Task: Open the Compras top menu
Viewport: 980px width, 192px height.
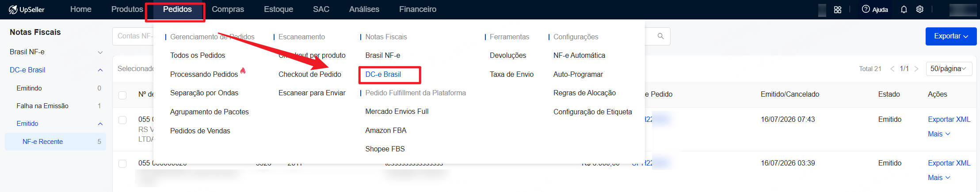Action: [228, 9]
